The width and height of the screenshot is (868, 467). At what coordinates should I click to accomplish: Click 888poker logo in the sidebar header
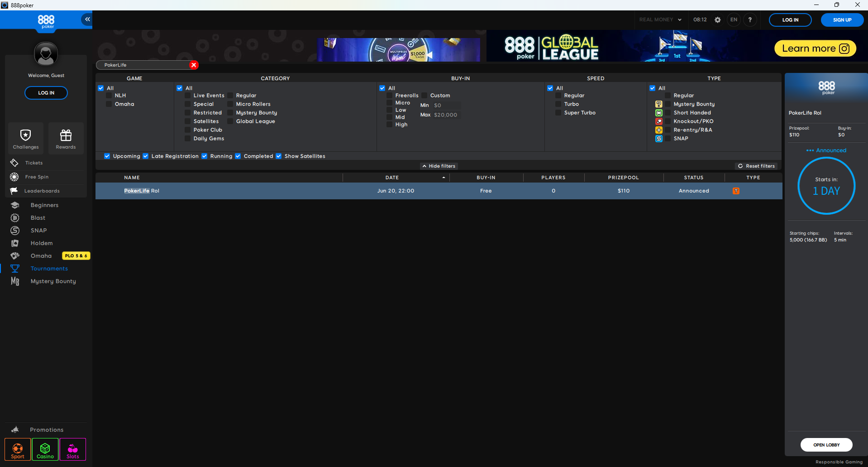[46, 21]
